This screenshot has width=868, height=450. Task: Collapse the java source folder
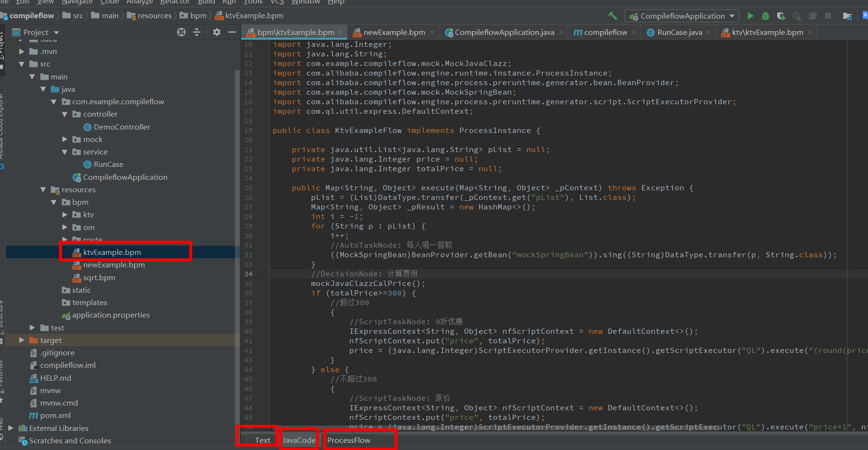click(43, 89)
